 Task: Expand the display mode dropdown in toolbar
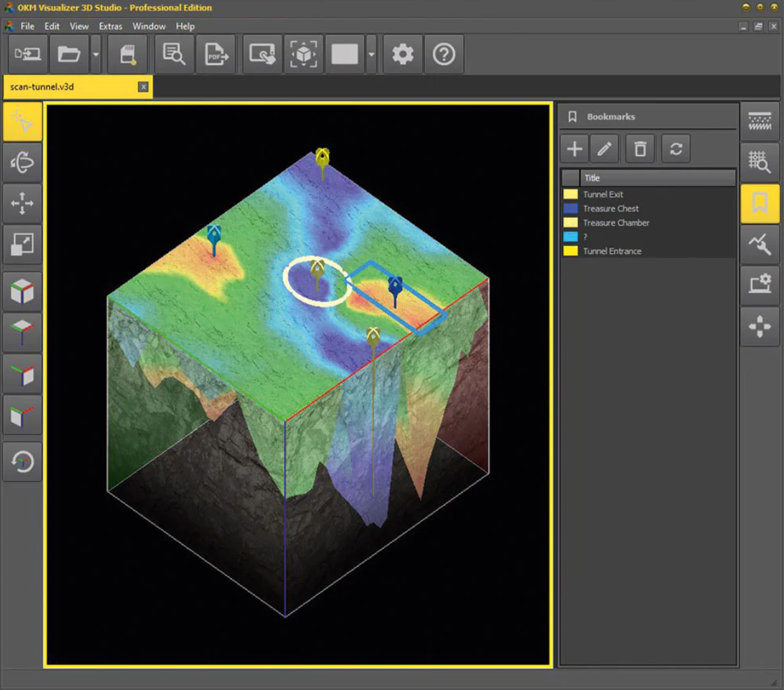click(370, 54)
